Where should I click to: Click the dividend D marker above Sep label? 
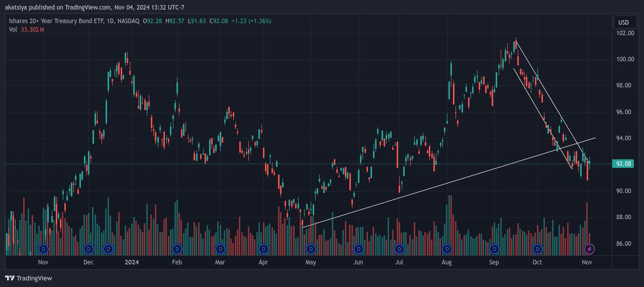[494, 249]
